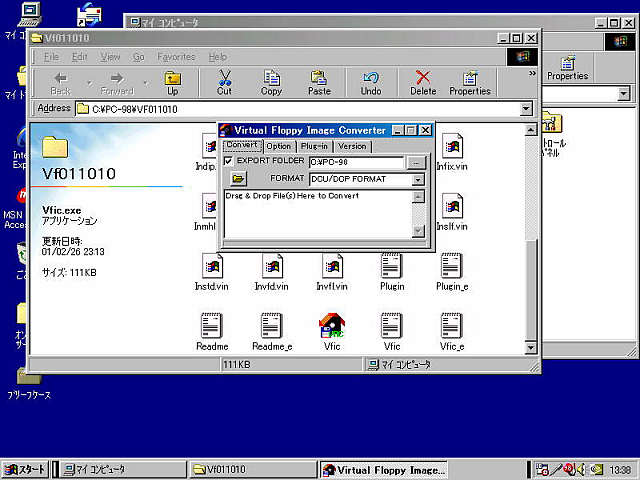Viewport: 640px width, 480px height.
Task: Select the Vfic_e document icon
Action: 452,331
